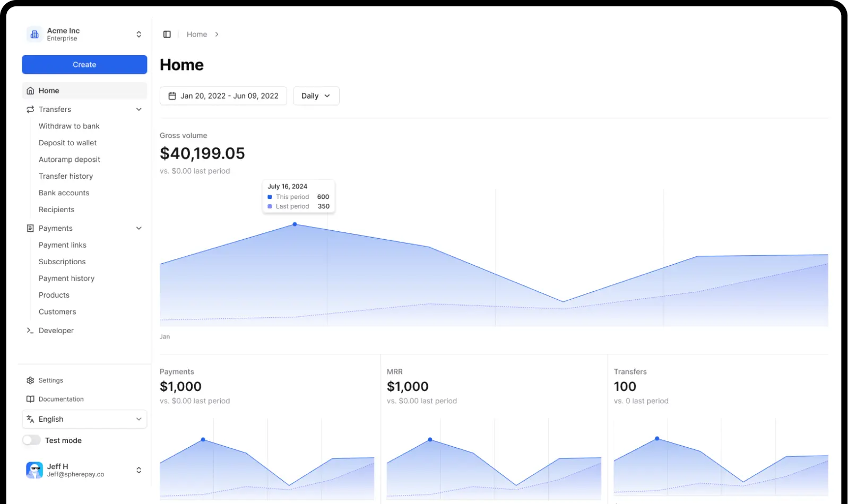Open the English language dropdown

85,419
